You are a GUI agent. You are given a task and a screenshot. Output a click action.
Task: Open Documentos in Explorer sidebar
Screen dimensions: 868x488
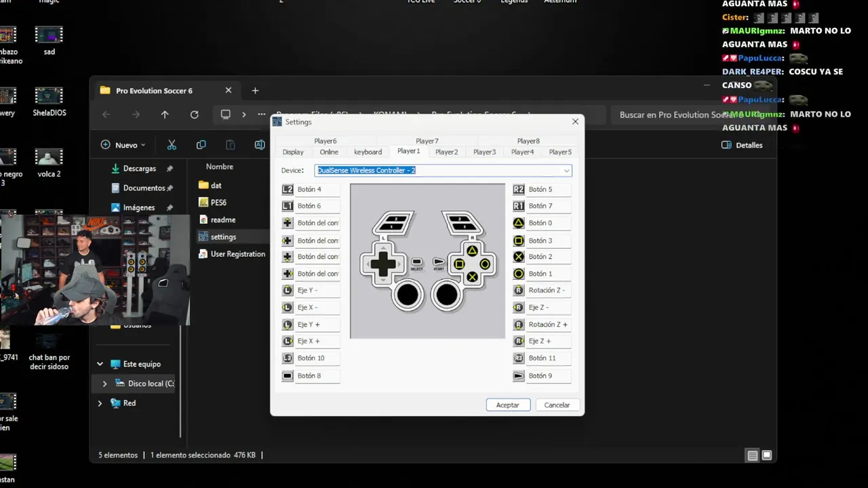tap(144, 188)
